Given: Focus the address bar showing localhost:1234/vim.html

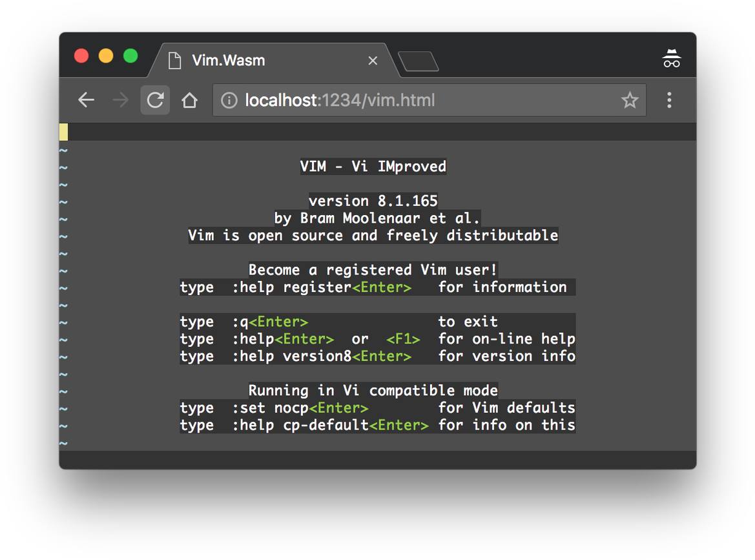Looking at the screenshot, I should [429, 100].
